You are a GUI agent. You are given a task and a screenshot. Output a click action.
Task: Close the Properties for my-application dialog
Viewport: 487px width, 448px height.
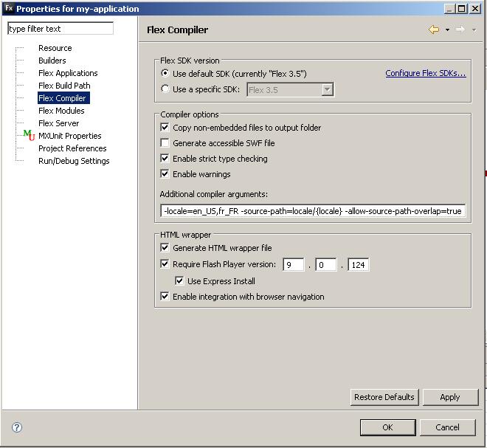(x=475, y=9)
